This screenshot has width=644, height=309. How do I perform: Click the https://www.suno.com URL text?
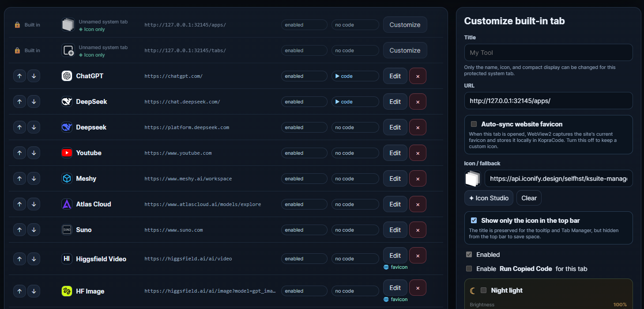pos(173,230)
